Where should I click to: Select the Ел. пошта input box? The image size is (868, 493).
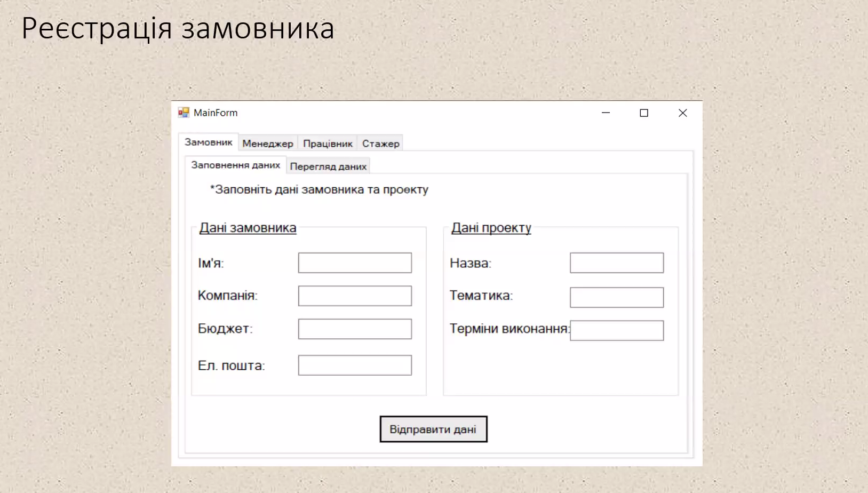pyautogui.click(x=355, y=365)
